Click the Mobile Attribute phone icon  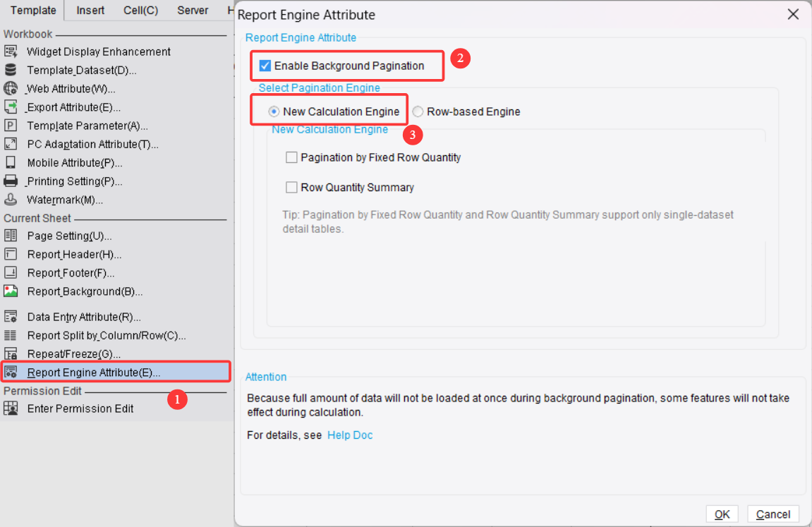[x=11, y=162]
